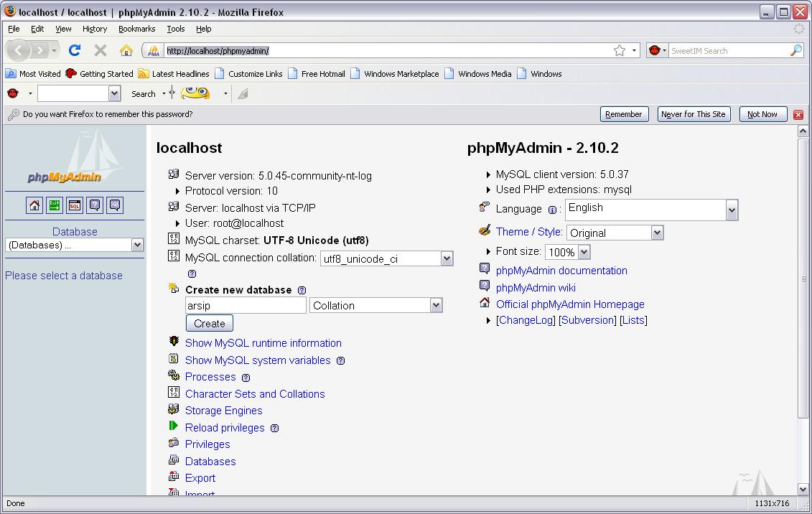Open the View menu
The height and width of the screenshot is (514, 812).
tap(63, 29)
